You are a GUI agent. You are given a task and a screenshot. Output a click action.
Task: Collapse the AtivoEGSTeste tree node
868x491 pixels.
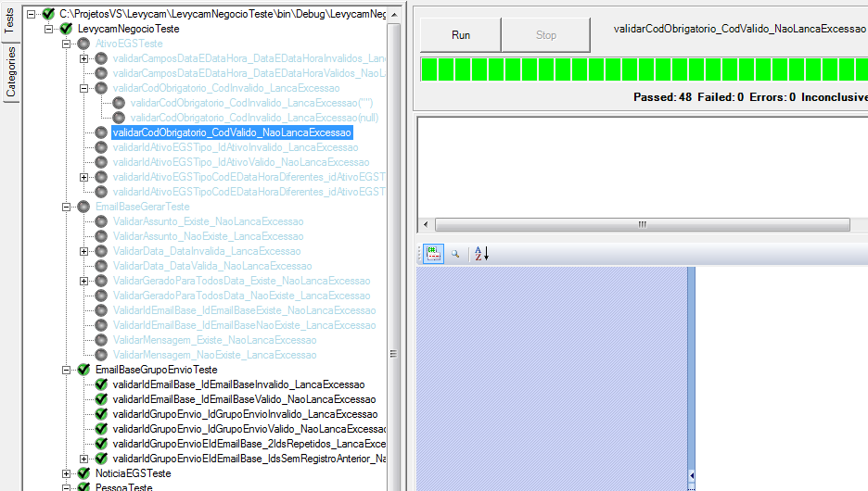click(67, 44)
